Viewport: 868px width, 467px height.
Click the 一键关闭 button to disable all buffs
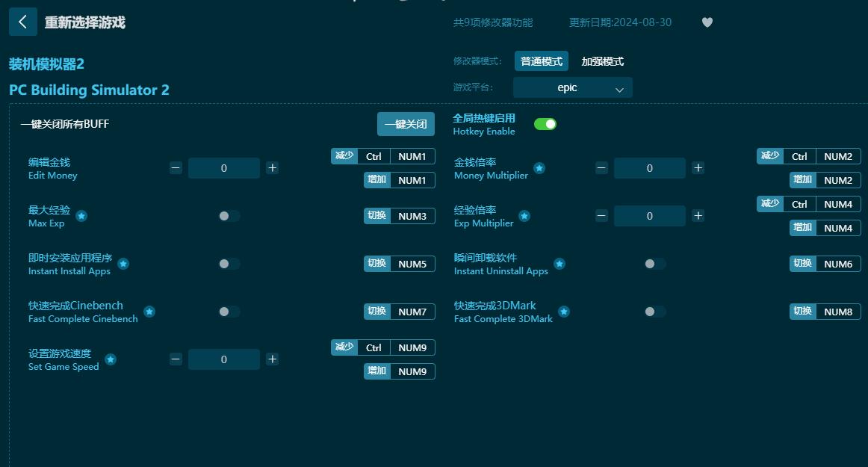(406, 124)
